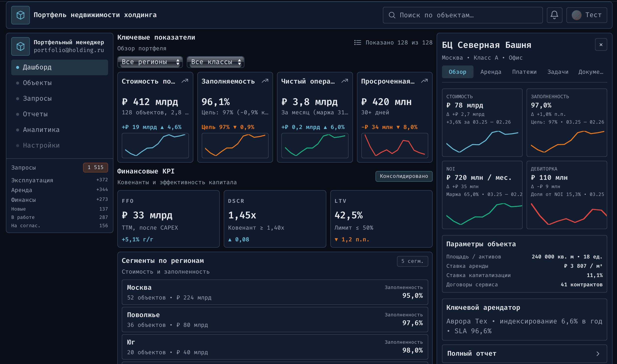Viewport: 617px width, 364px height.
Task: Click trend arrow on Просроченная card
Action: 424,81
